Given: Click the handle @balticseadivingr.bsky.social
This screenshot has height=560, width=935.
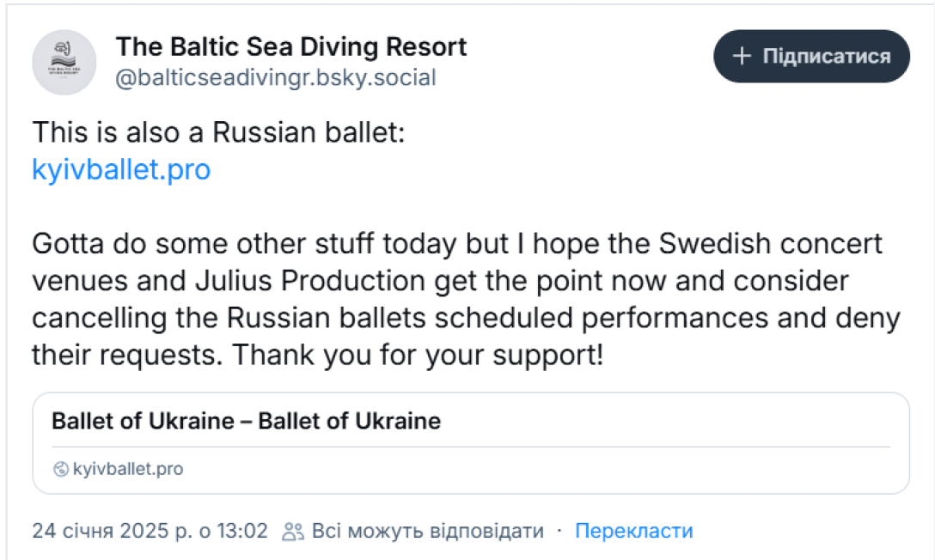Looking at the screenshot, I should coord(277,77).
